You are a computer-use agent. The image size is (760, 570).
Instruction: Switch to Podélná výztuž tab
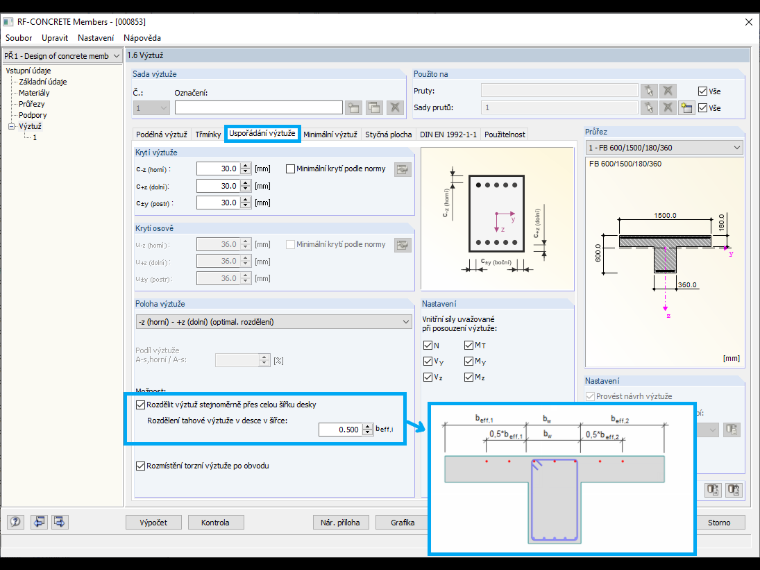tap(161, 134)
